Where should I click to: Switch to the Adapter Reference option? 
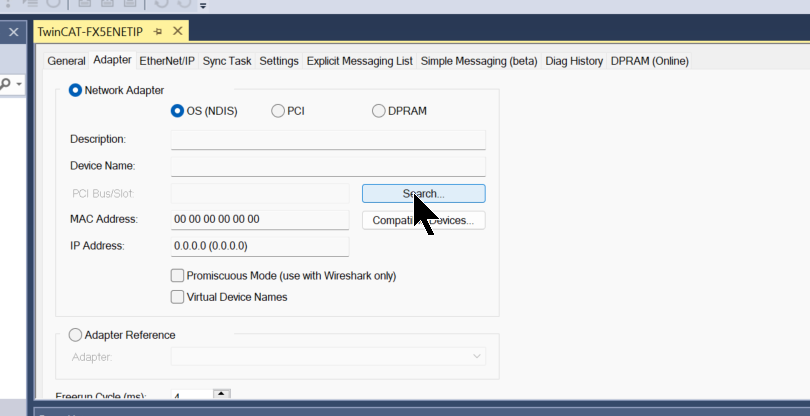(76, 335)
